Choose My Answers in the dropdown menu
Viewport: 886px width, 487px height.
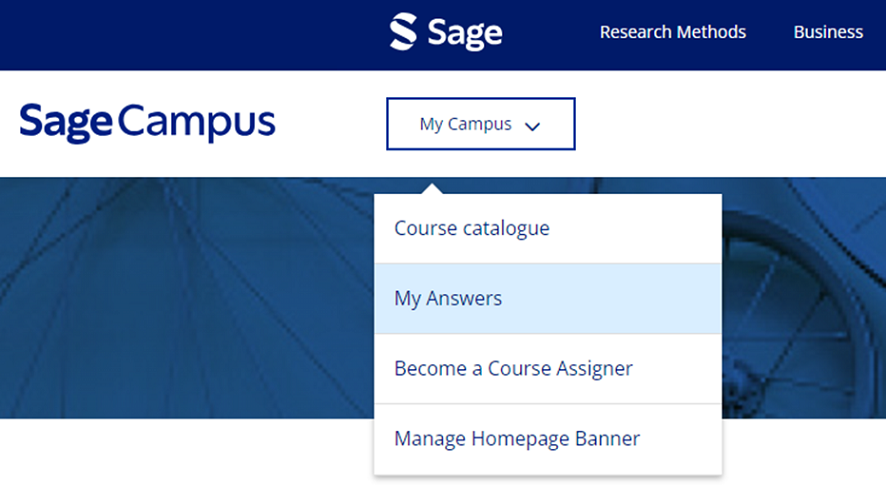pyautogui.click(x=548, y=298)
